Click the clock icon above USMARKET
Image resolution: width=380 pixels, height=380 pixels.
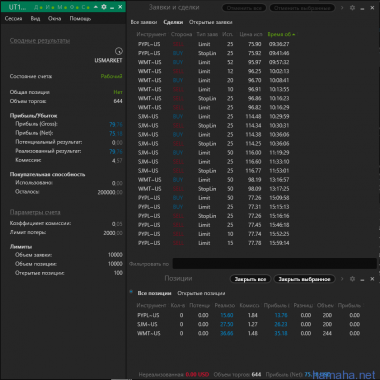tap(119, 51)
